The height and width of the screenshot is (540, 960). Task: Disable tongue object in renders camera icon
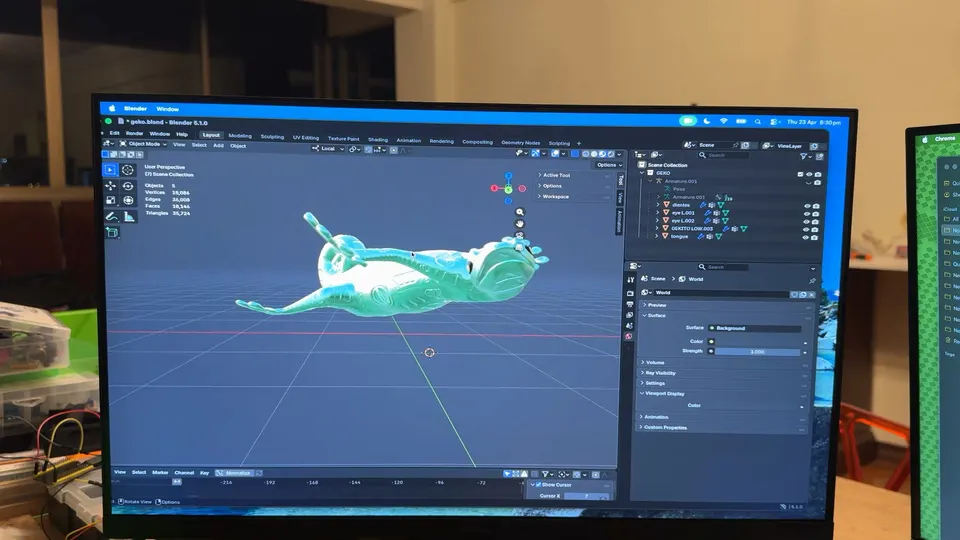tap(815, 238)
